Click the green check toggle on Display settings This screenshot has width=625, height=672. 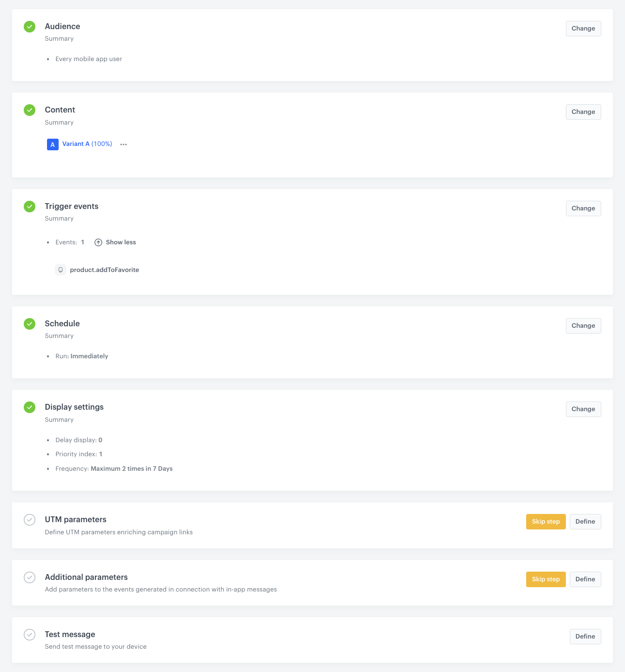coord(30,407)
